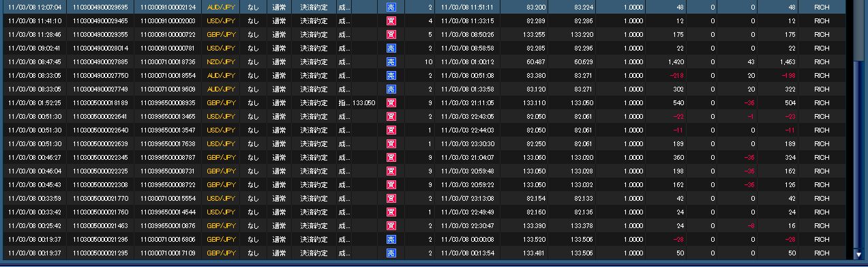Viewport: 868px width, 267px height.
Task: Select position number 1103996500014544
Action: tap(167, 212)
